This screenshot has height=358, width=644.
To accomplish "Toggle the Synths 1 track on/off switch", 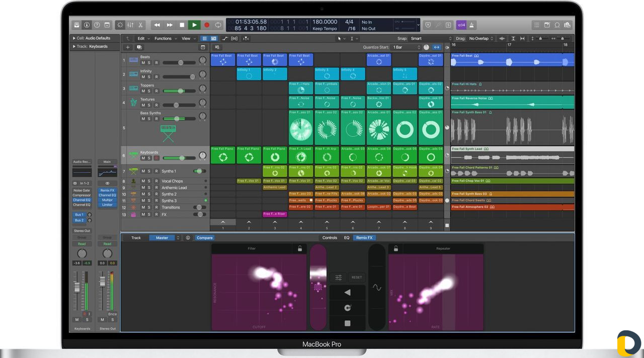I will click(x=200, y=171).
